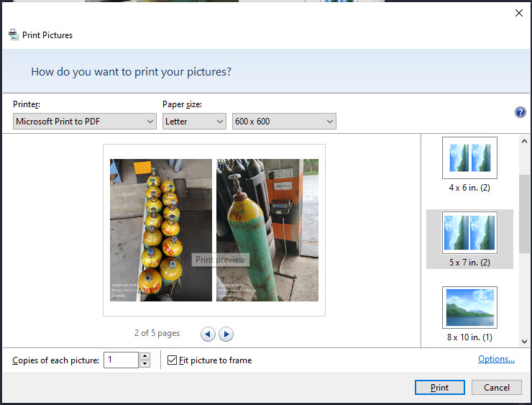The image size is (532, 405).
Task: Close the Print Pictures dialog
Action: pos(519,13)
